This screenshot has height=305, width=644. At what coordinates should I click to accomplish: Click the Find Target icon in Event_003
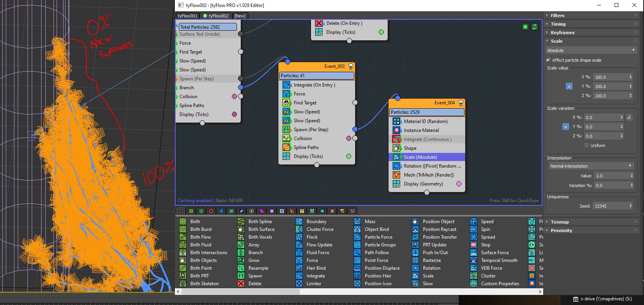(286, 103)
